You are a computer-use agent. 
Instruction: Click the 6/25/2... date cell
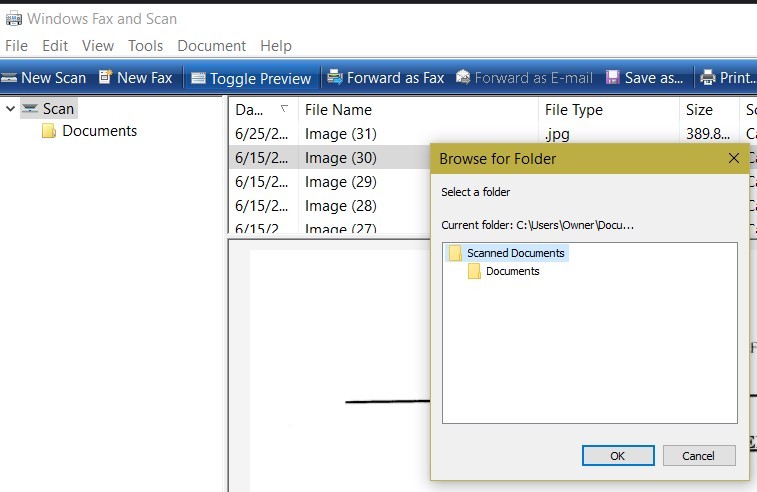(x=261, y=134)
